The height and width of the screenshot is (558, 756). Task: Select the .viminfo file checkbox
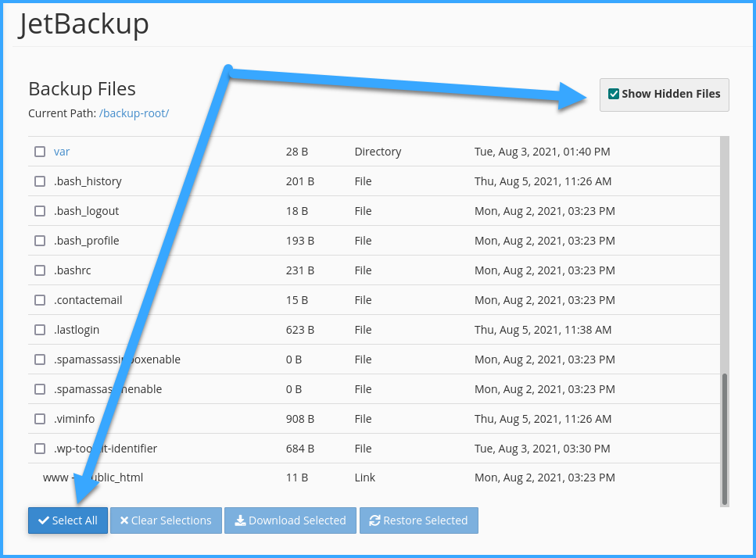click(x=40, y=419)
